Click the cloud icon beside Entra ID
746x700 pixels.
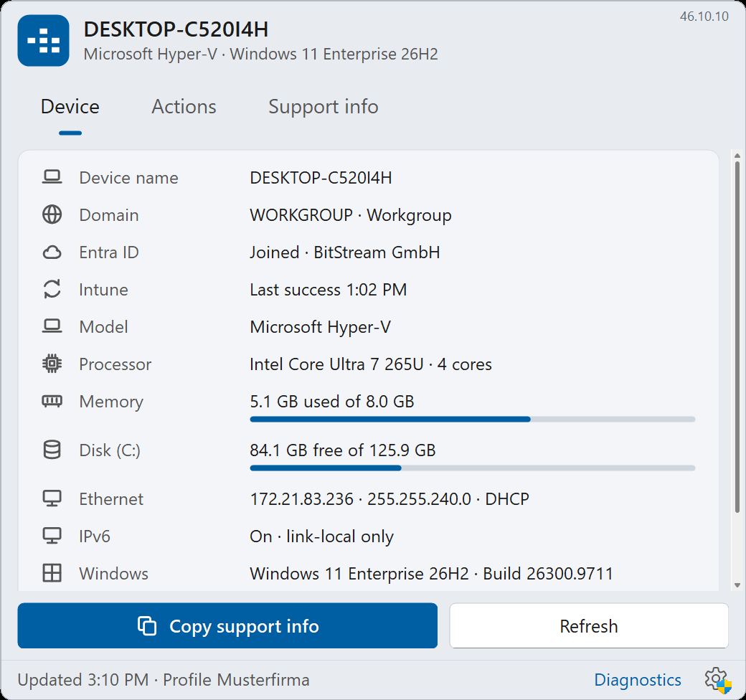52,252
